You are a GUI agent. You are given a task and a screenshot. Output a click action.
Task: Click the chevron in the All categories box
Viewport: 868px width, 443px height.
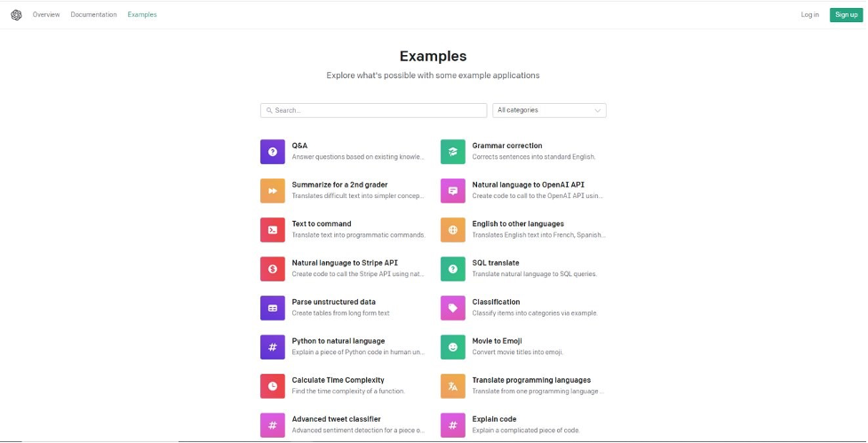coord(597,111)
